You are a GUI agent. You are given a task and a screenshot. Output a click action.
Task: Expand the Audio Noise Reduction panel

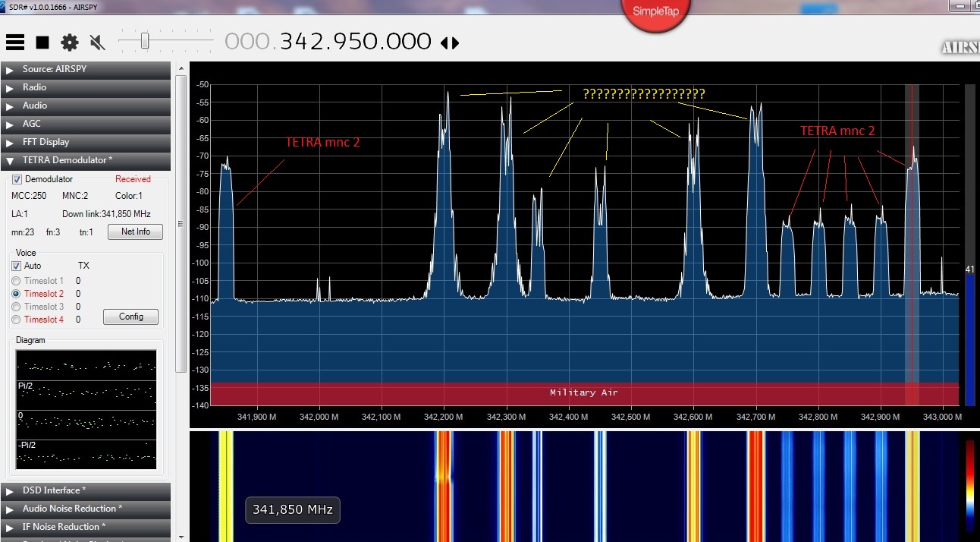[x=86, y=509]
